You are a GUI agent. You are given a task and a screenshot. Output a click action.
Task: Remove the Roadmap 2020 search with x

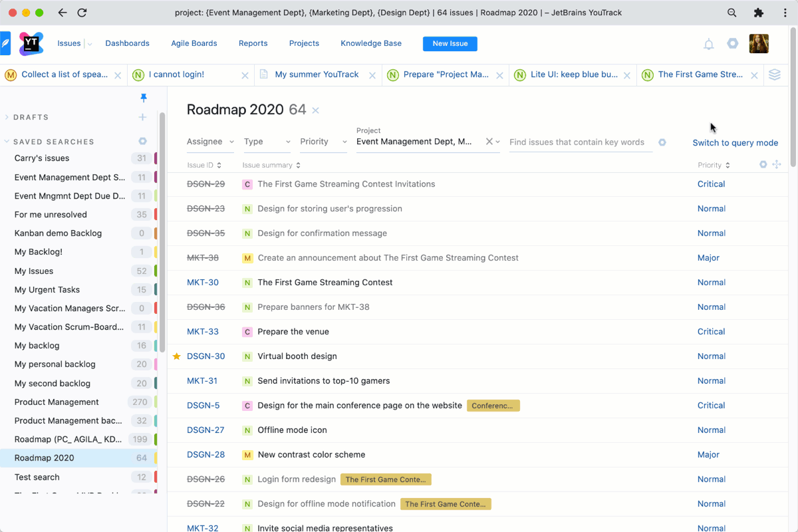pyautogui.click(x=316, y=110)
